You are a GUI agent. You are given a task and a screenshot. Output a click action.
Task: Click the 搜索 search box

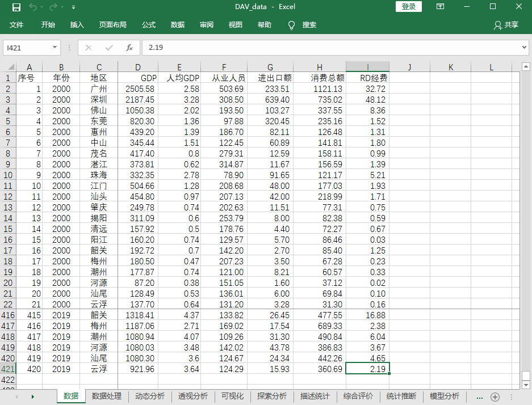click(x=309, y=25)
